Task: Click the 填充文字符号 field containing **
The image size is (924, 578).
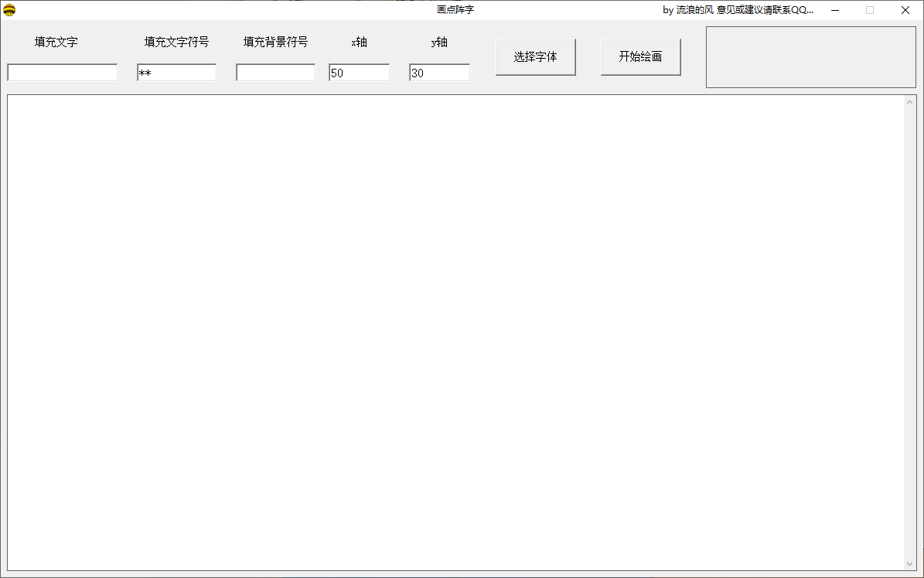Action: click(x=177, y=73)
